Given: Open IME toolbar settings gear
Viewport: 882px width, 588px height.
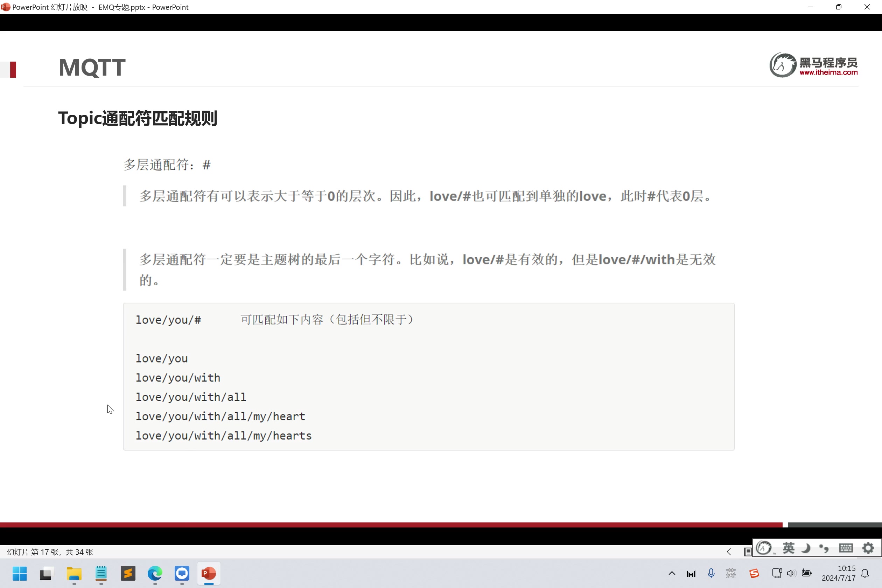Looking at the screenshot, I should click(x=868, y=548).
